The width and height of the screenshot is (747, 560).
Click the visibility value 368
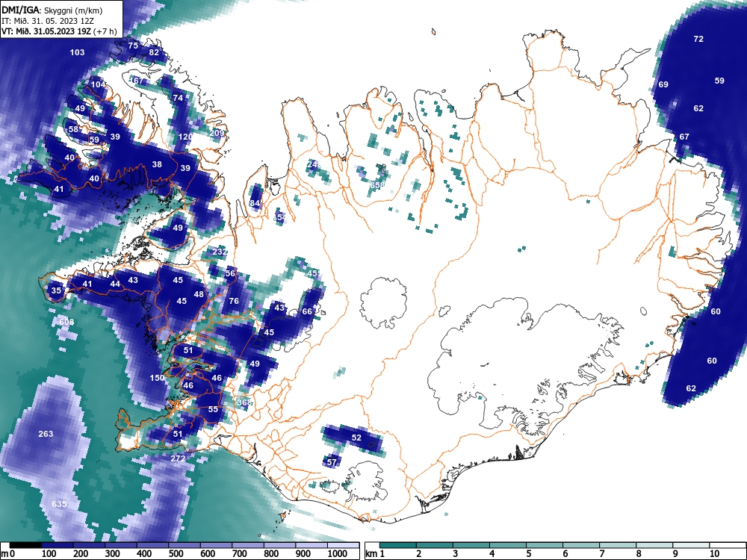[x=244, y=402]
